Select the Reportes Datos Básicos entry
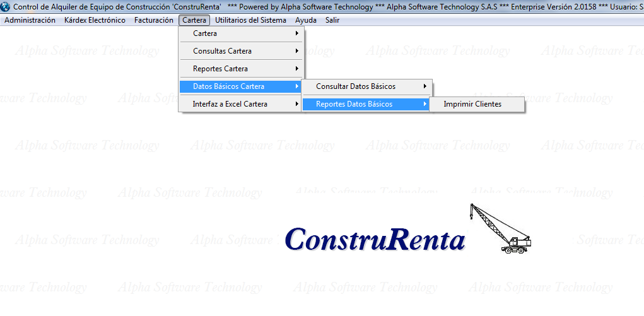The image size is (644, 316). 354,104
